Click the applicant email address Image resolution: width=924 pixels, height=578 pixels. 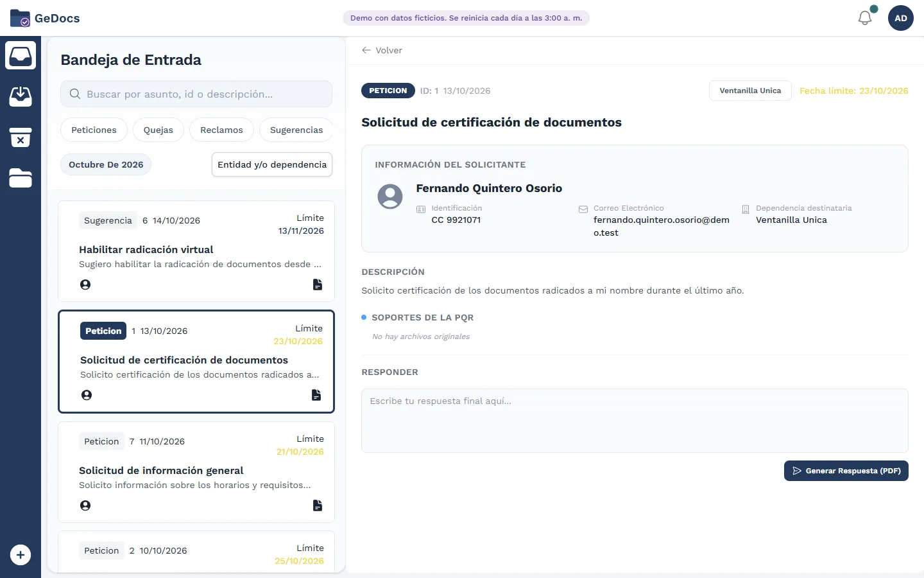pos(662,226)
